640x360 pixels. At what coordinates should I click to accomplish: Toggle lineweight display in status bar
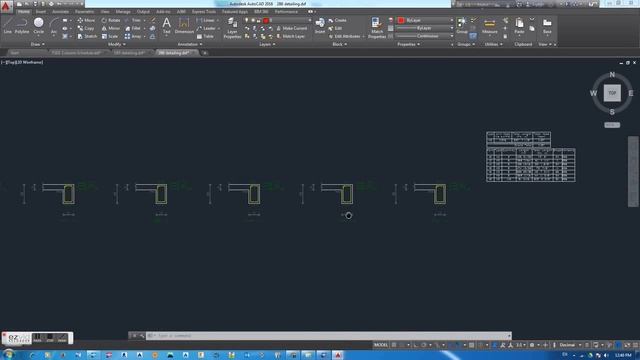tap(471, 345)
